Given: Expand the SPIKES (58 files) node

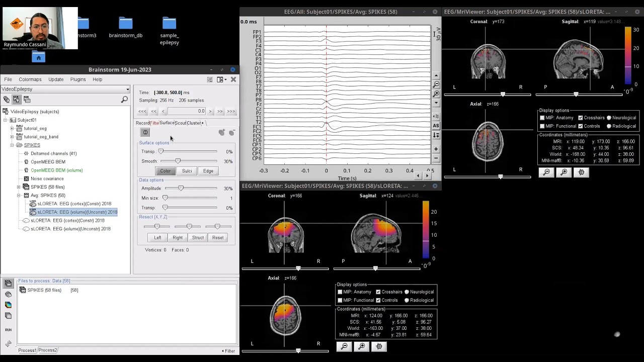Looking at the screenshot, I should pyautogui.click(x=19, y=187).
